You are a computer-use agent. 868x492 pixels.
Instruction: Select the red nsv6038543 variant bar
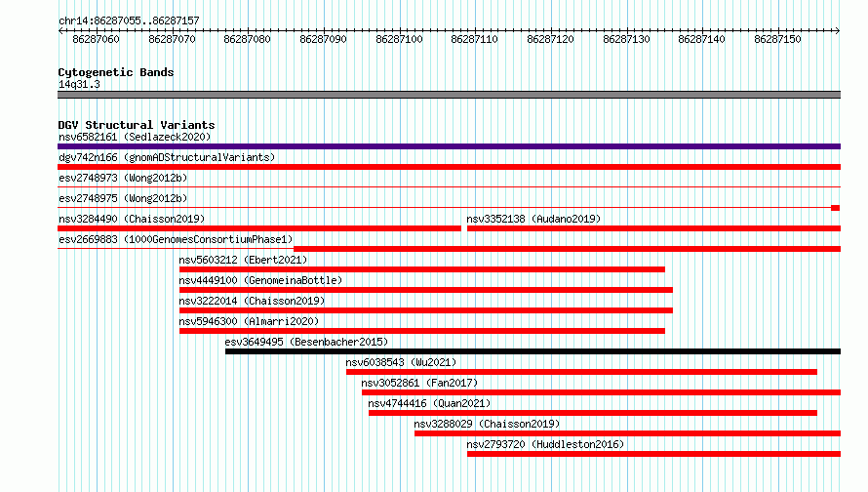[x=582, y=372]
